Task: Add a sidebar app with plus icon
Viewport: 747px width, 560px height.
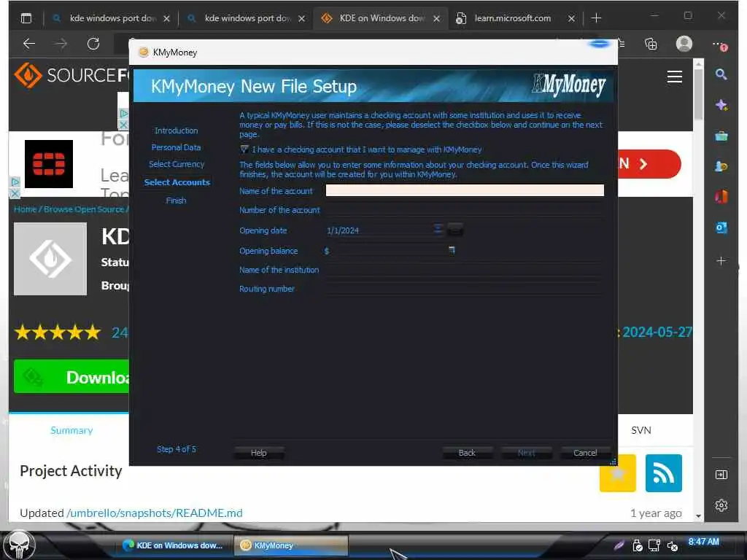Action: pyautogui.click(x=721, y=261)
